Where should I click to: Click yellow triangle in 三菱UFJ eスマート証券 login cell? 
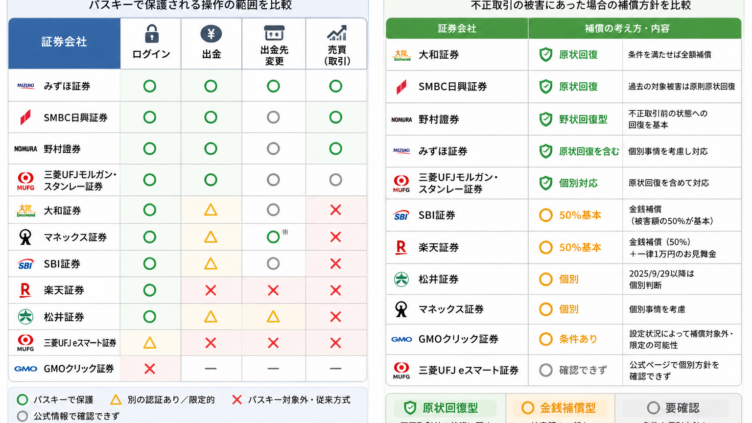[150, 342]
